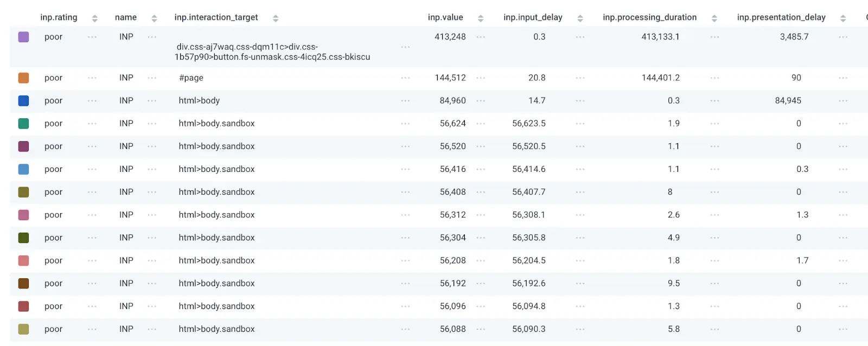
Task: Click the div.css-aj7waq button selector text
Action: coord(272,52)
